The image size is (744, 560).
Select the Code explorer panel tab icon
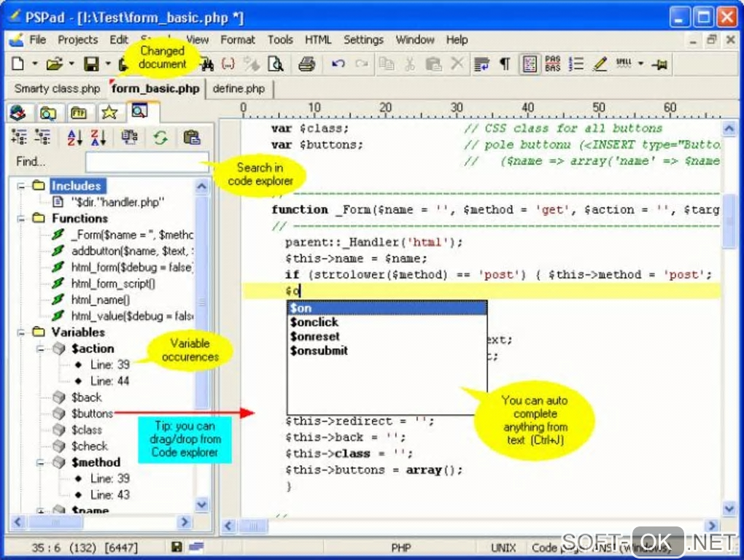[x=139, y=112]
